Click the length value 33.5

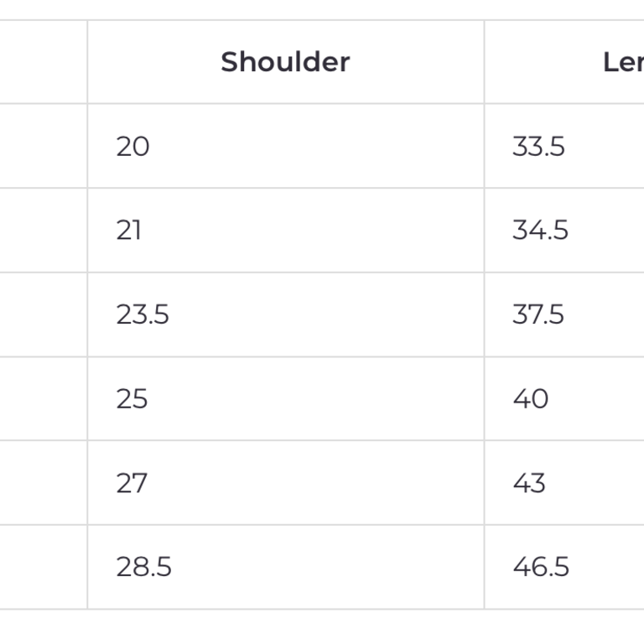pyautogui.click(x=538, y=147)
